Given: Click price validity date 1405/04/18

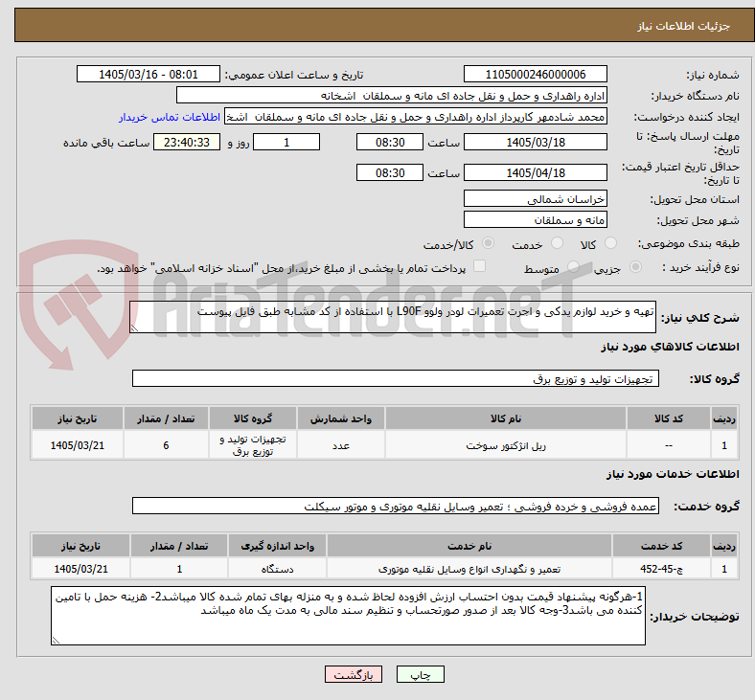Looking at the screenshot, I should pos(535,172).
